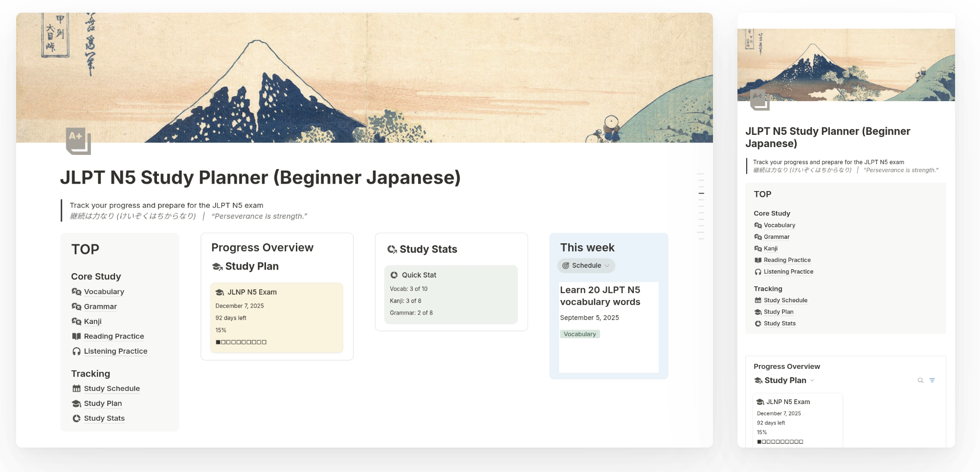This screenshot has width=980, height=472.
Task: Open Study Schedule in the mobile preview
Action: pyautogui.click(x=785, y=300)
